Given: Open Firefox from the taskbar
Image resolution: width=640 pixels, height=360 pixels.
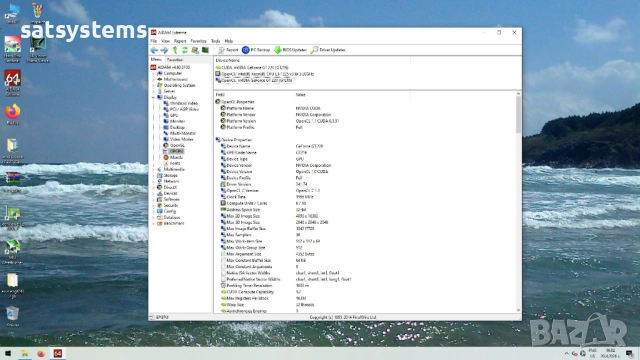Looking at the screenshot, I should [x=41, y=353].
